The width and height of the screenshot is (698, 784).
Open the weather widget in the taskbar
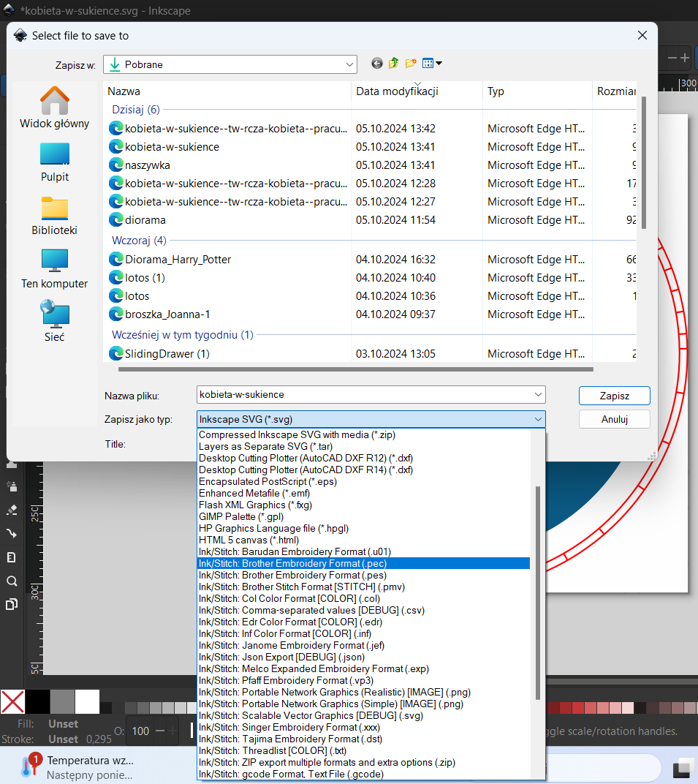[x=77, y=767]
